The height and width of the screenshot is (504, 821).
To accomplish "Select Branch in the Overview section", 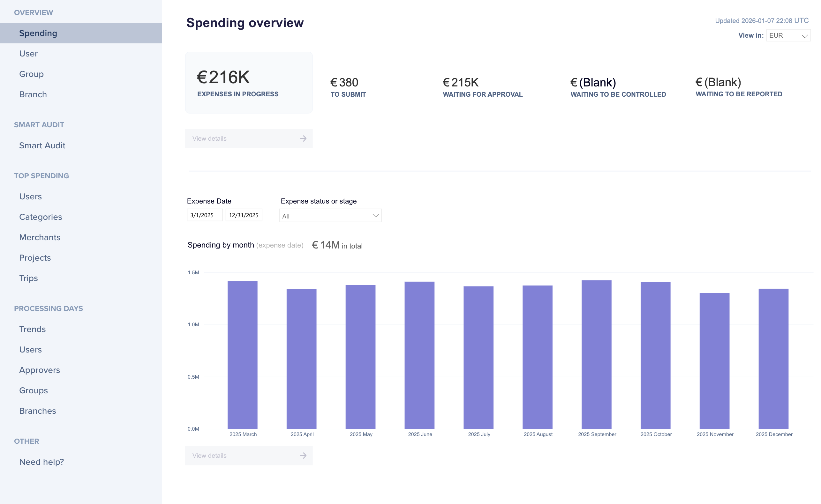I will pos(33,94).
